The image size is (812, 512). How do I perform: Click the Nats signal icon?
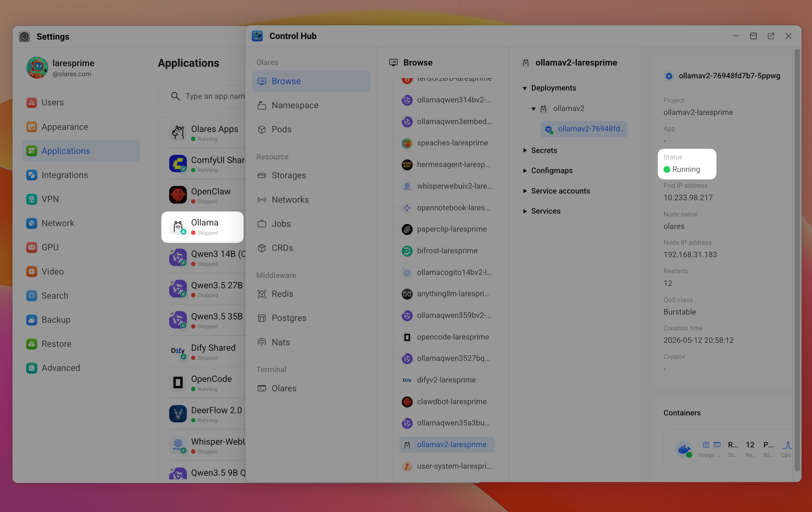pos(262,342)
